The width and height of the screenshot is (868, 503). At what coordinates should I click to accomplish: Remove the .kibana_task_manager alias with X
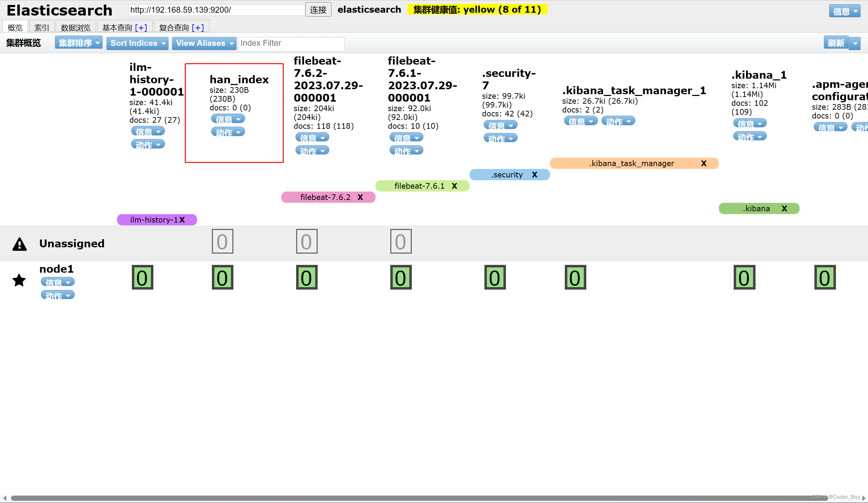click(x=704, y=163)
